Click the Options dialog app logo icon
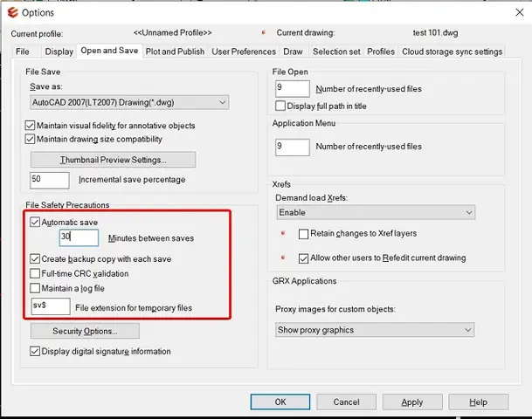This screenshot has height=419, width=532. (x=13, y=12)
